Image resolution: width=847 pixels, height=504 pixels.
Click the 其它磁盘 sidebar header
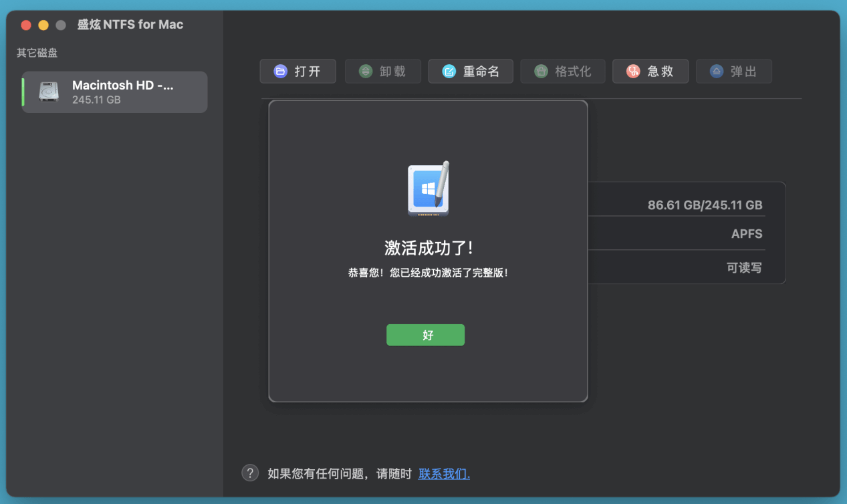tap(37, 53)
